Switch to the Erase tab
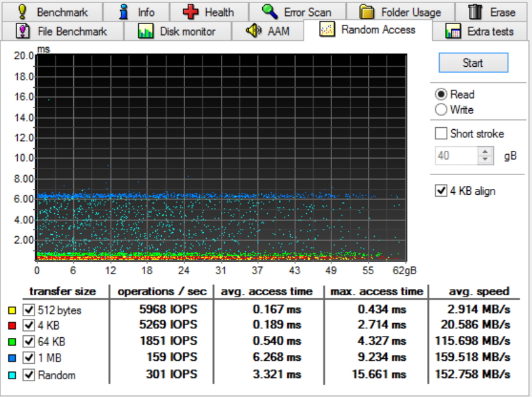 tap(492, 12)
